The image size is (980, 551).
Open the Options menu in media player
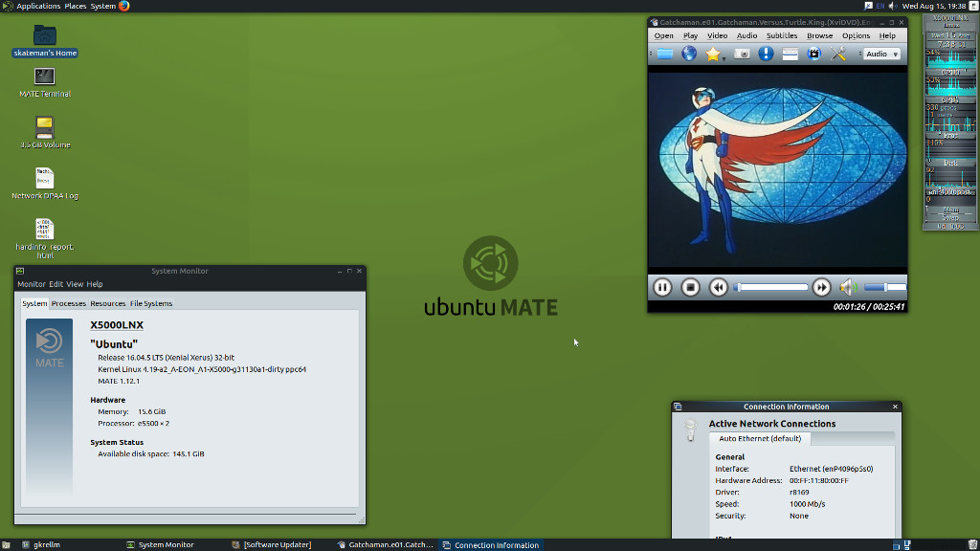[x=856, y=35]
